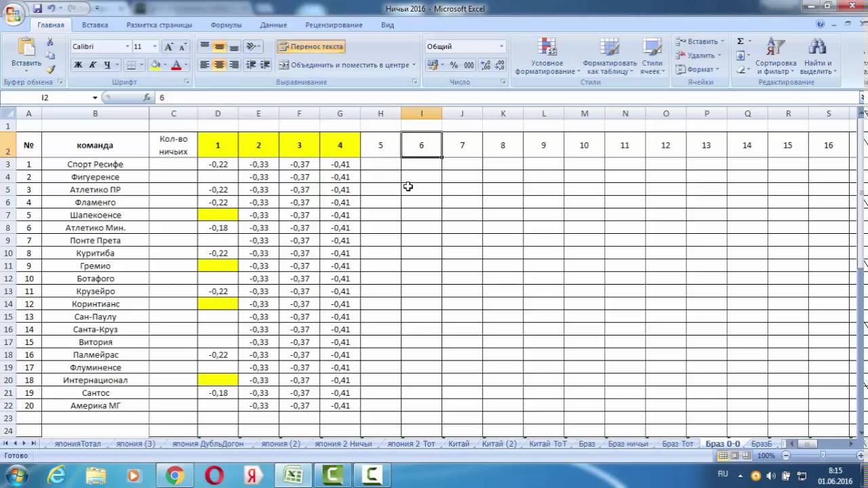
Task: Apply the yellow fill color bucket
Action: click(155, 65)
